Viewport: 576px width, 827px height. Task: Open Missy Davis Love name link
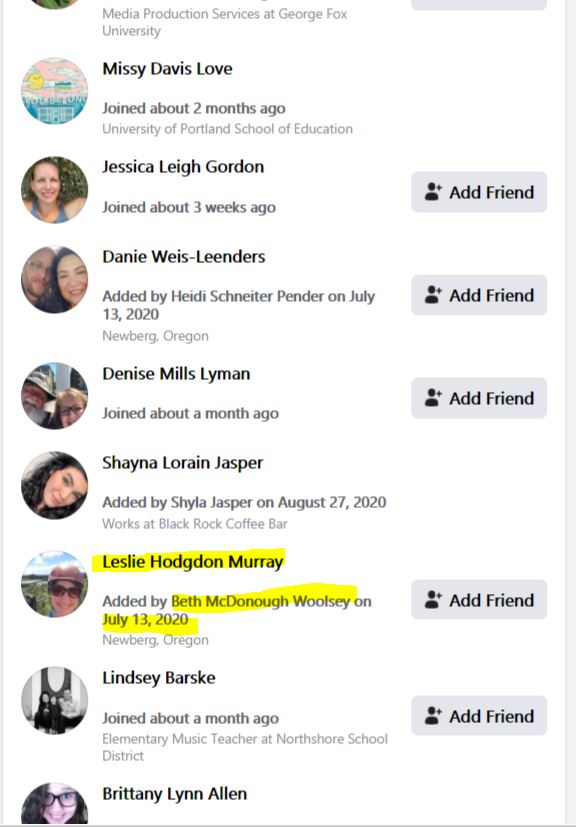pyautogui.click(x=167, y=69)
